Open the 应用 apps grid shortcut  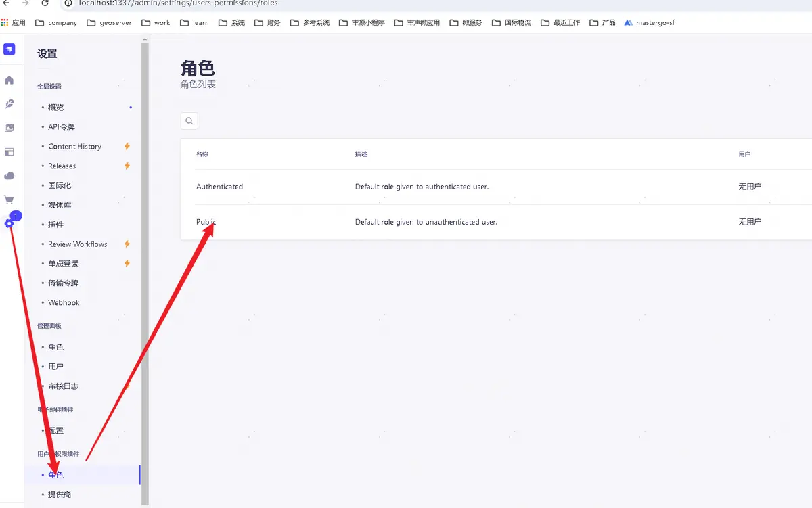click(14, 22)
